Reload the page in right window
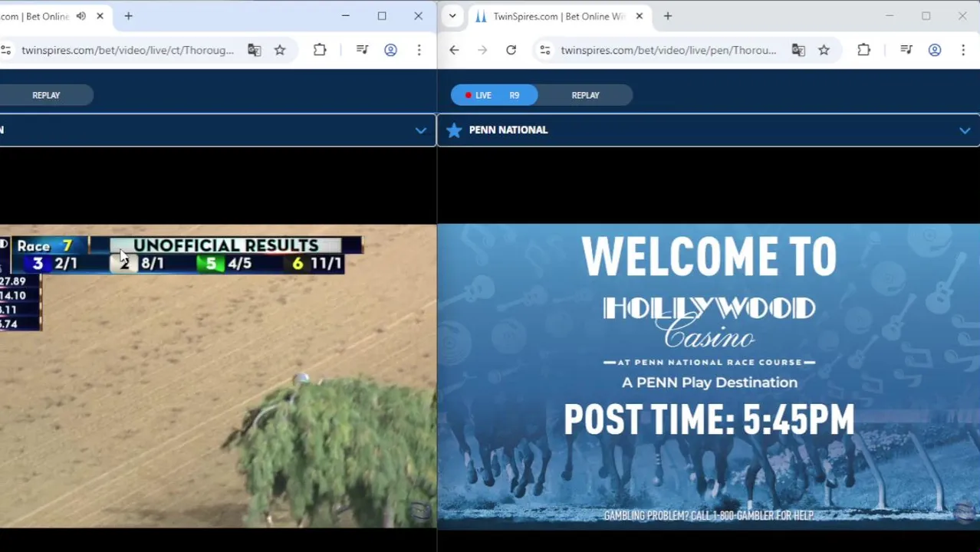 tap(511, 50)
